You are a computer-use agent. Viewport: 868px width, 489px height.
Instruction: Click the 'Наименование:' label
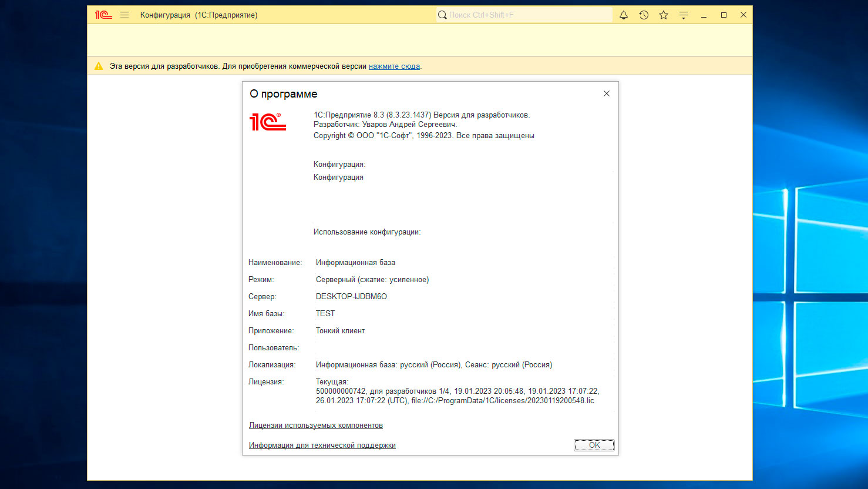(x=275, y=262)
